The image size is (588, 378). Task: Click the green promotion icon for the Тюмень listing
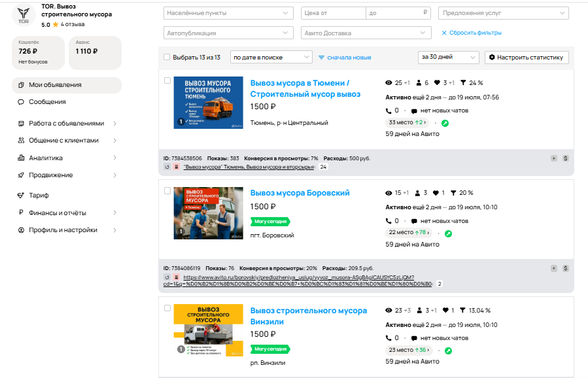tap(445, 122)
